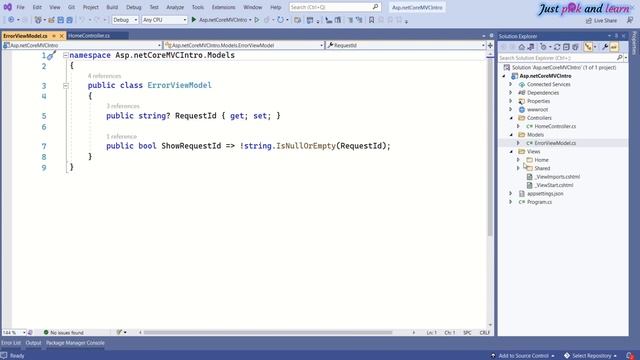Click Select Repository in status bar
This screenshot has height=360, width=640.
click(591, 356)
